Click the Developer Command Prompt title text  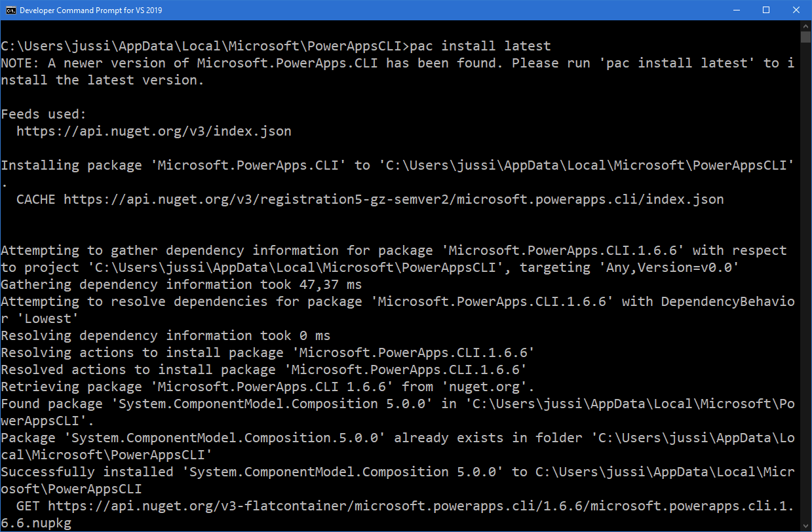click(92, 10)
